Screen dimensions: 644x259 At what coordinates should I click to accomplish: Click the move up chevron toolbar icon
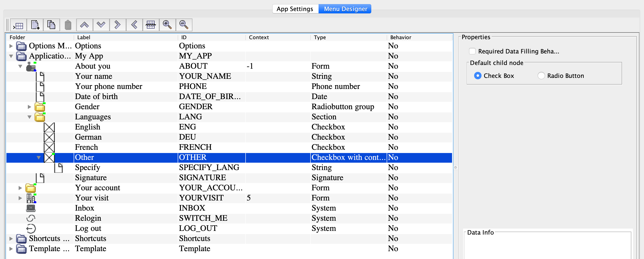(84, 25)
